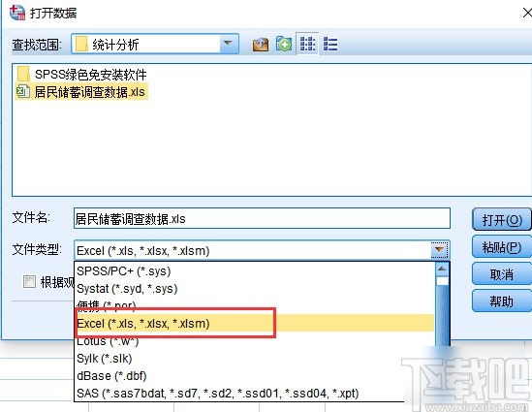532x412 pixels.
Task: Choose Lotus (*.w*) file type
Action: coord(254,341)
